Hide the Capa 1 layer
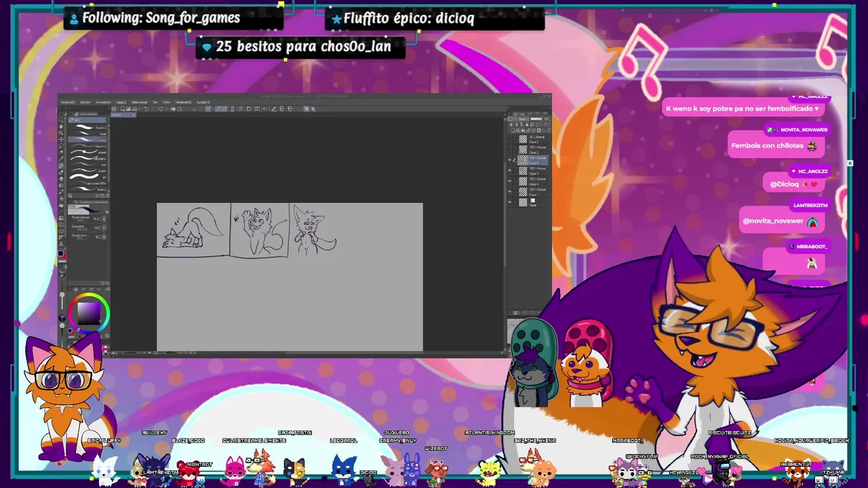 (510, 192)
